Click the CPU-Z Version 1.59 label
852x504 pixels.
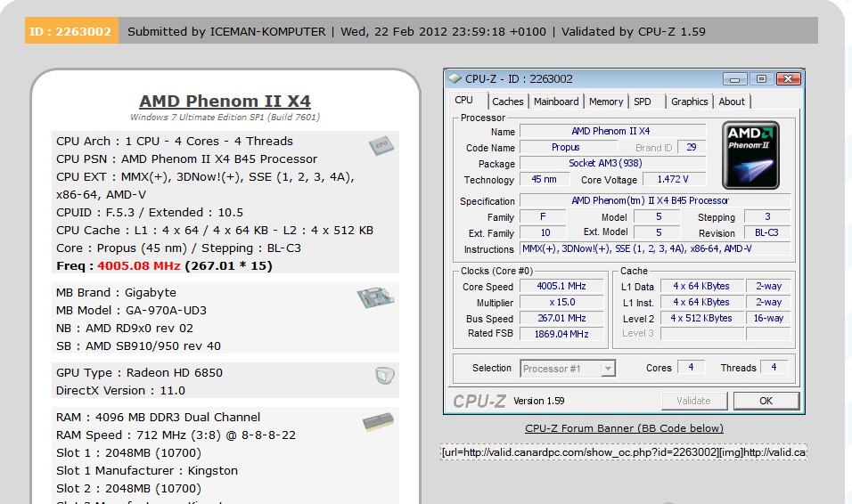[538, 401]
